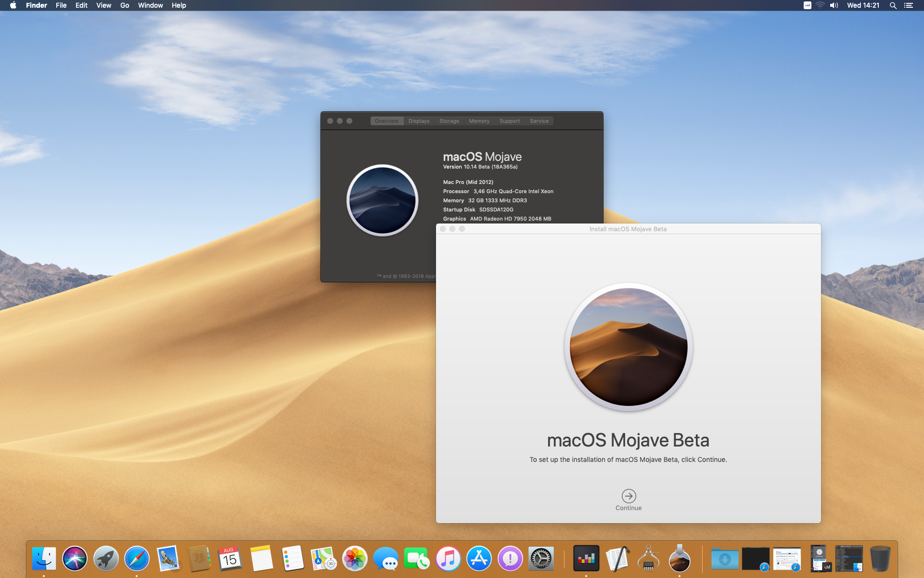Open the Storage tab

pos(449,121)
